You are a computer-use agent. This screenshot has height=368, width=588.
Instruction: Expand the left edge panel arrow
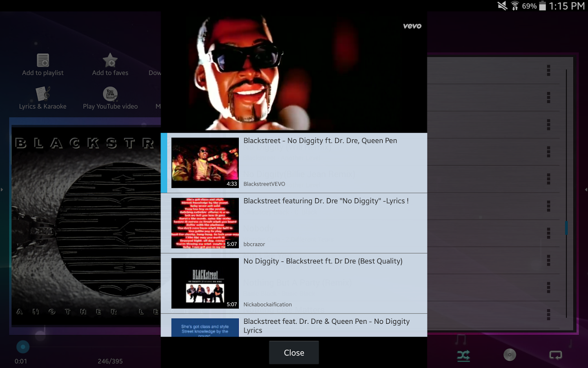tap(2, 190)
